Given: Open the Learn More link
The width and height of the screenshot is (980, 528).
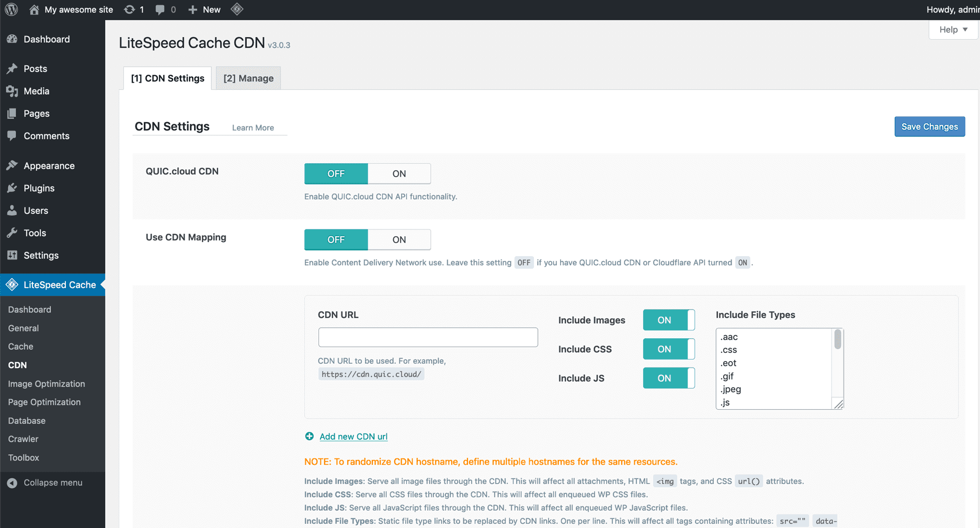Looking at the screenshot, I should pyautogui.click(x=253, y=128).
